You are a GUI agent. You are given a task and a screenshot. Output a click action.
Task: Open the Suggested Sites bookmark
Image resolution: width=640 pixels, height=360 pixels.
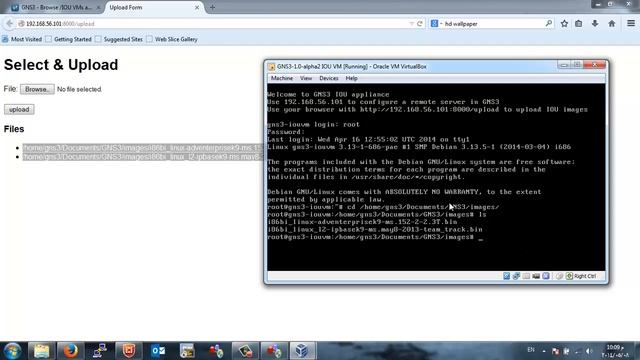(x=119, y=39)
